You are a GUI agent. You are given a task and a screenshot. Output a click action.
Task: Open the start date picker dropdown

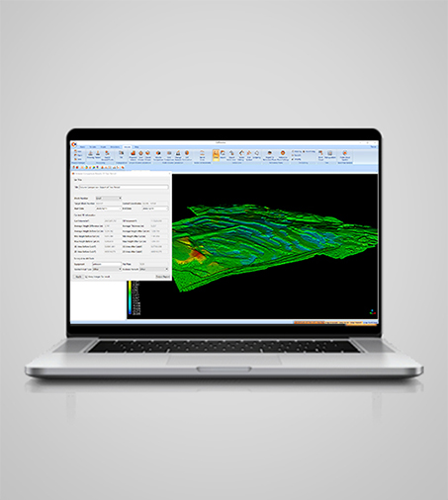pyautogui.click(x=109, y=208)
